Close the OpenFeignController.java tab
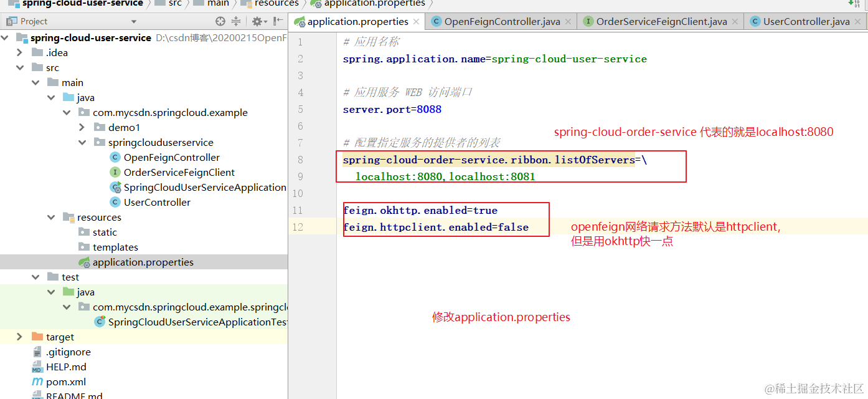This screenshot has width=868, height=399. [568, 22]
